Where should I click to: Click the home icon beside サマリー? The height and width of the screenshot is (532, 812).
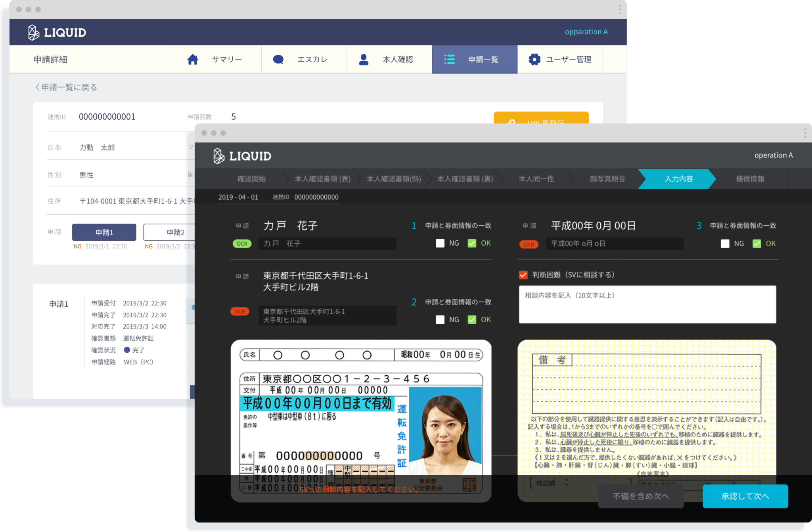(x=193, y=60)
